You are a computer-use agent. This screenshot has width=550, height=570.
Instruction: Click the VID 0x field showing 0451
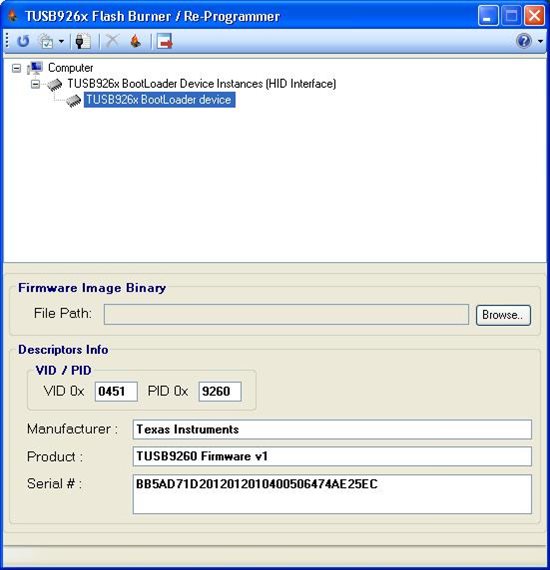coord(116,392)
